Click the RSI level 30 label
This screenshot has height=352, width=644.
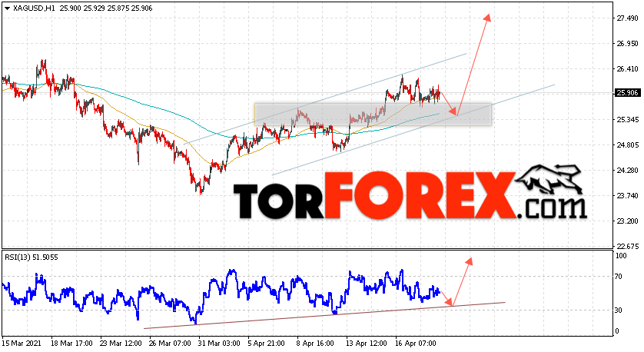click(619, 310)
